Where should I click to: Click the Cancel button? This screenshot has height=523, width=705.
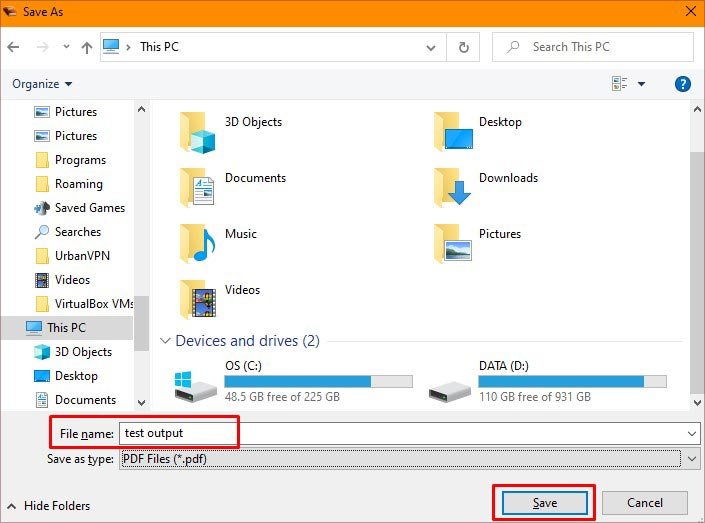tap(645, 503)
